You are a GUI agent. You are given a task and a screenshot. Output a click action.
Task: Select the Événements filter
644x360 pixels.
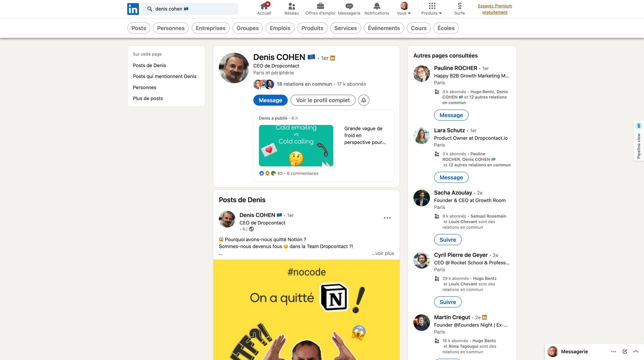coord(384,28)
